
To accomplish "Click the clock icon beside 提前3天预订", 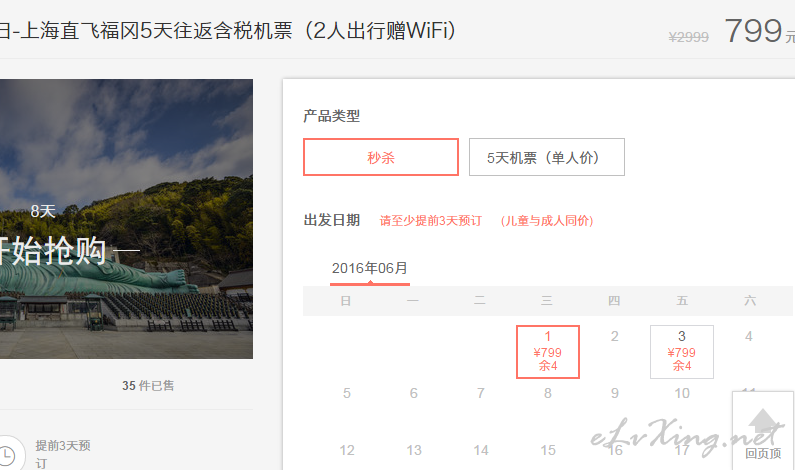I will 7,454.
